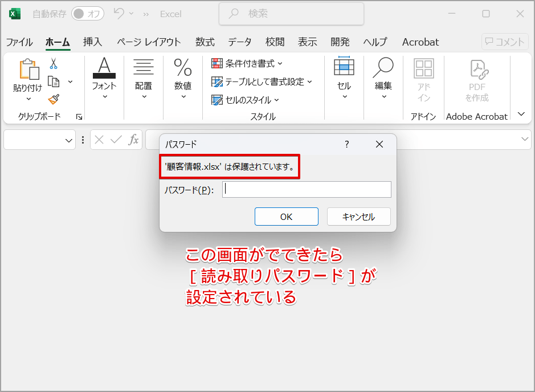Open the ヘルプ tab

click(375, 42)
